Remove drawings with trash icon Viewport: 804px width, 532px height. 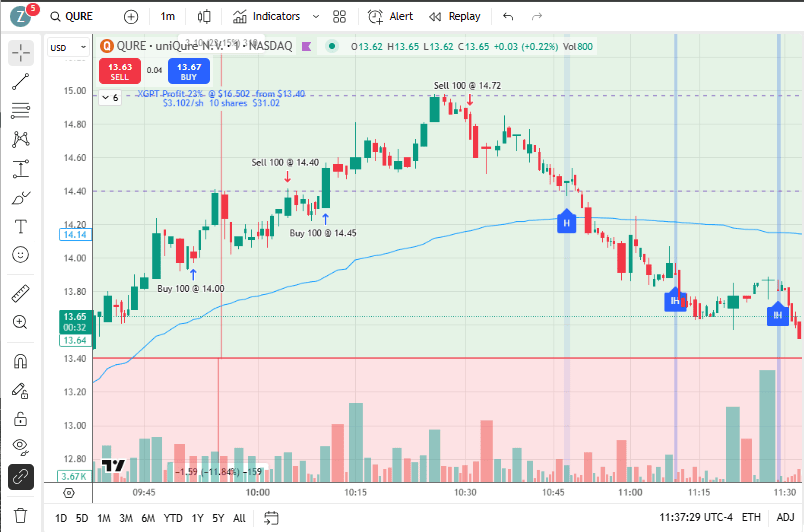tap(21, 515)
